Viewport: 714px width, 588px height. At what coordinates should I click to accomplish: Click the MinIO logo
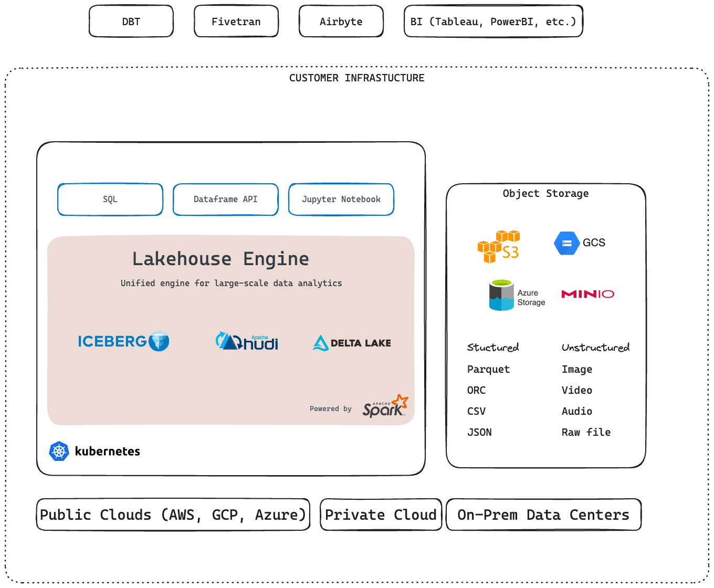[x=588, y=294]
